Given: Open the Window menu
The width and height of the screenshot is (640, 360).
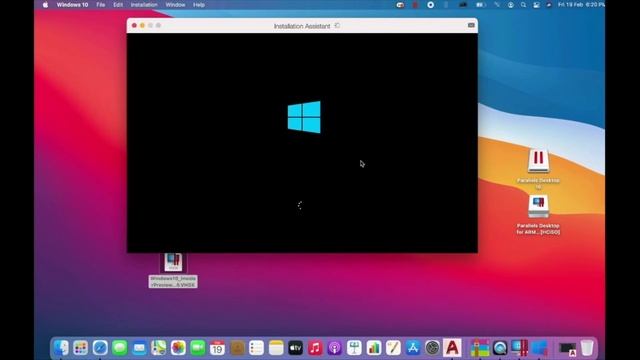Looking at the screenshot, I should [x=176, y=5].
